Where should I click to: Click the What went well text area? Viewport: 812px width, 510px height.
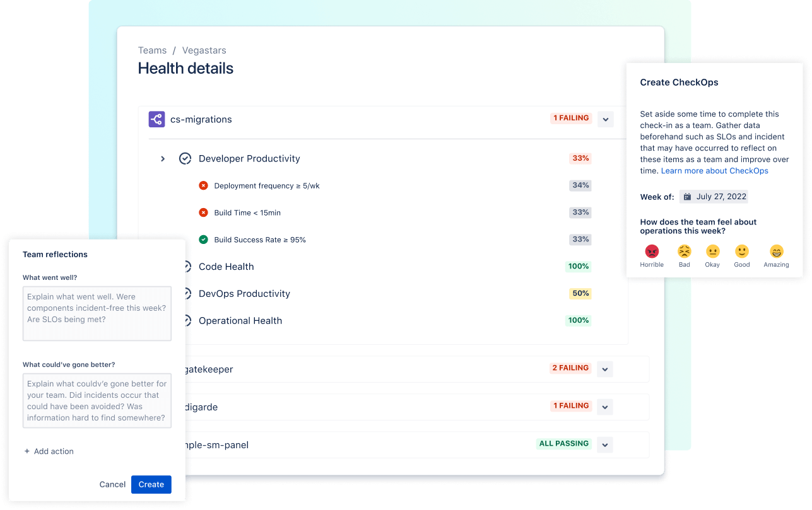tap(97, 313)
